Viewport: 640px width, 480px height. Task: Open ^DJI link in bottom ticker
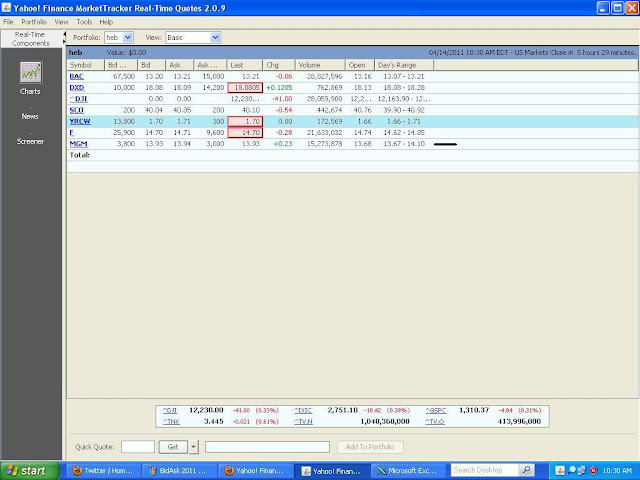pyautogui.click(x=170, y=410)
